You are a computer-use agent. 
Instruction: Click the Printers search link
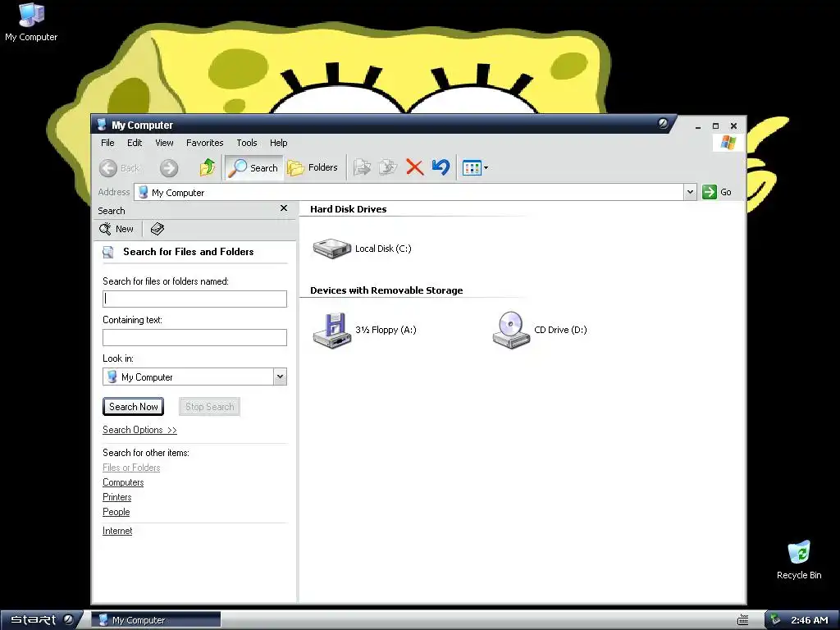click(x=116, y=497)
